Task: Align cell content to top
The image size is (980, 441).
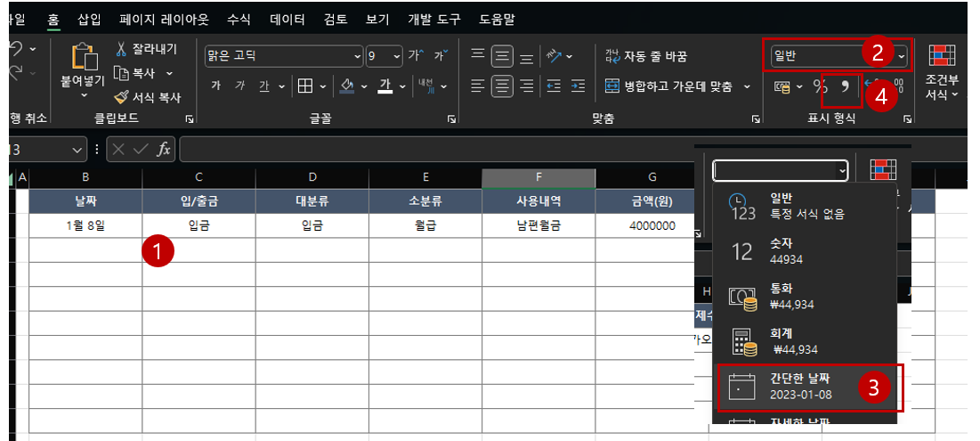Action: 477,56
